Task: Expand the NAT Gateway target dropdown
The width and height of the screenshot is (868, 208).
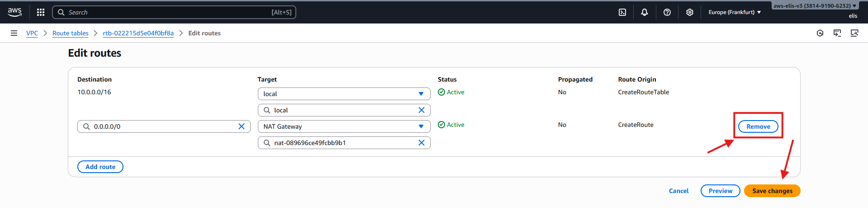Action: point(421,126)
